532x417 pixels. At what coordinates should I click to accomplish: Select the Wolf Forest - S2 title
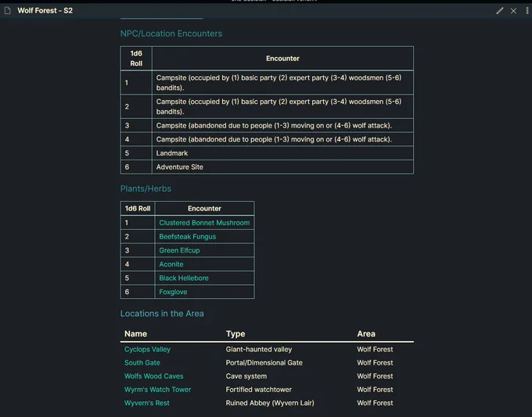tap(45, 10)
